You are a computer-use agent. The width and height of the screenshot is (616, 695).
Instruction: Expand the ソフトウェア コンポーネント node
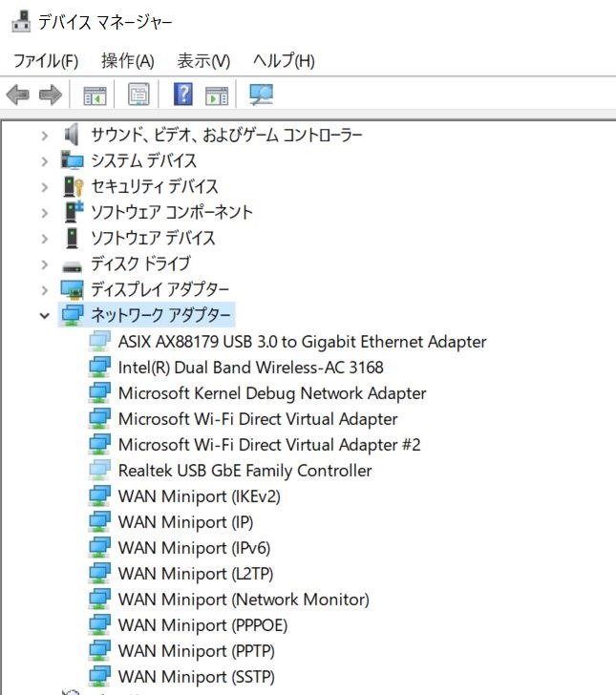(44, 212)
